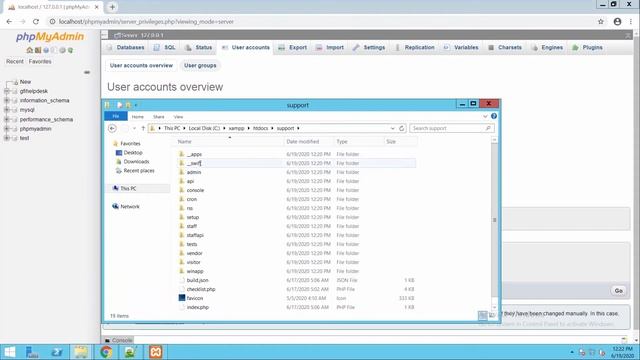Screen dimensions: 640x360
Task: Open the Replication tab
Action: [x=415, y=47]
